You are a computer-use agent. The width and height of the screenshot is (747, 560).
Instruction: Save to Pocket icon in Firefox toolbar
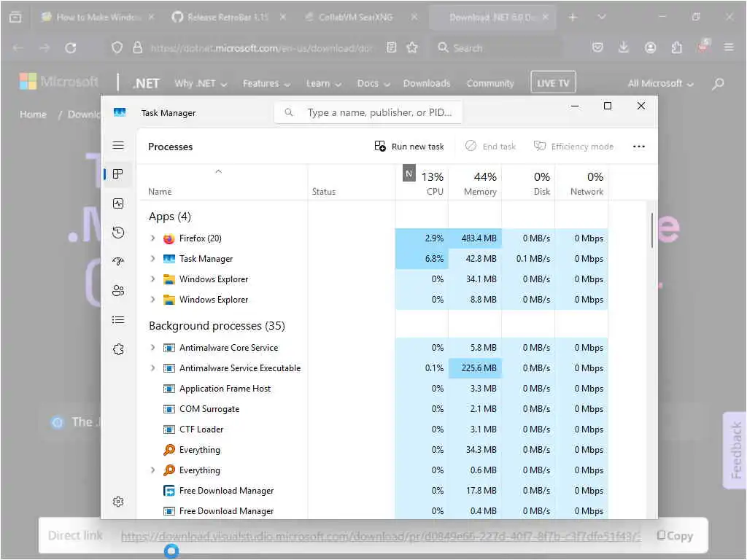[x=597, y=47]
